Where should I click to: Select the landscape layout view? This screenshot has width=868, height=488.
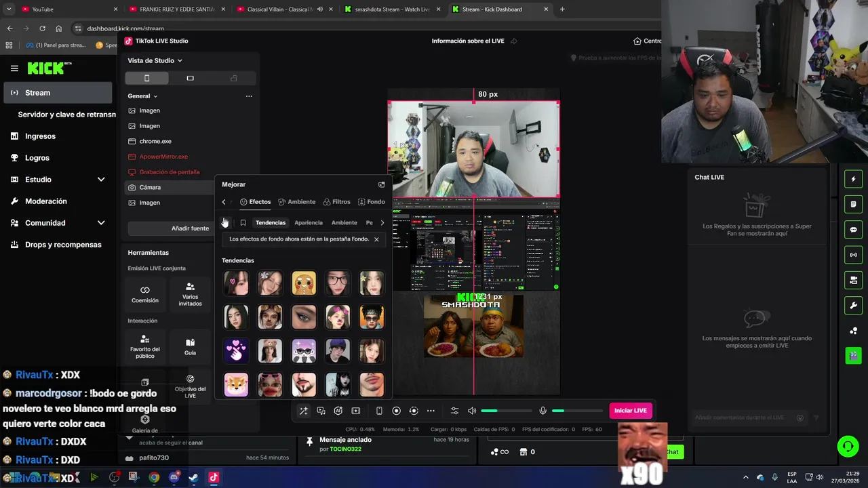190,78
